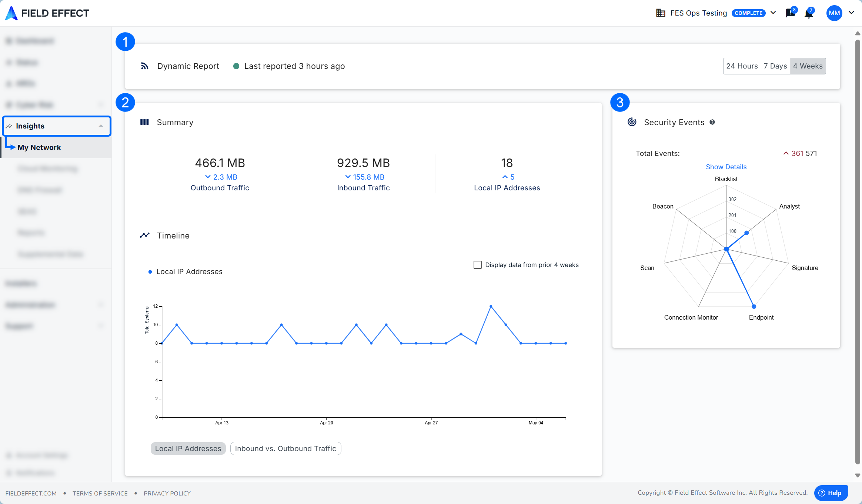Switch time range to 24 Hours
The image size is (862, 504).
point(742,66)
